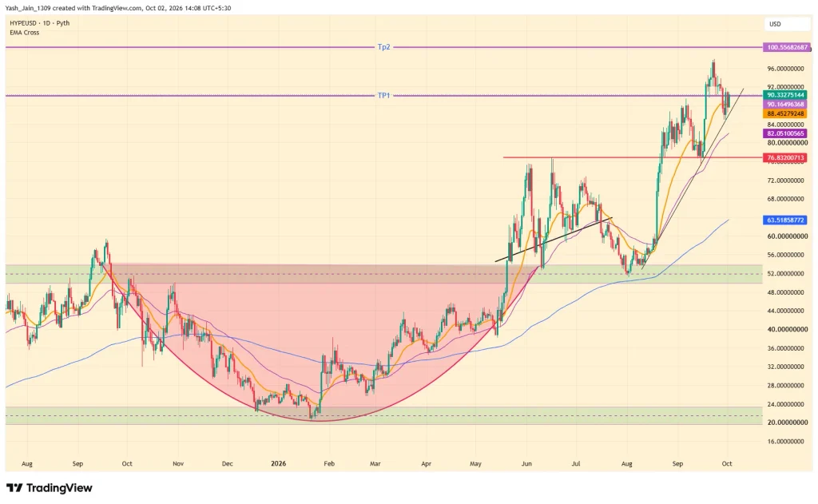Open the USD currency selector box
Image resolution: width=818 pixels, height=504 pixels.
pyautogui.click(x=787, y=24)
